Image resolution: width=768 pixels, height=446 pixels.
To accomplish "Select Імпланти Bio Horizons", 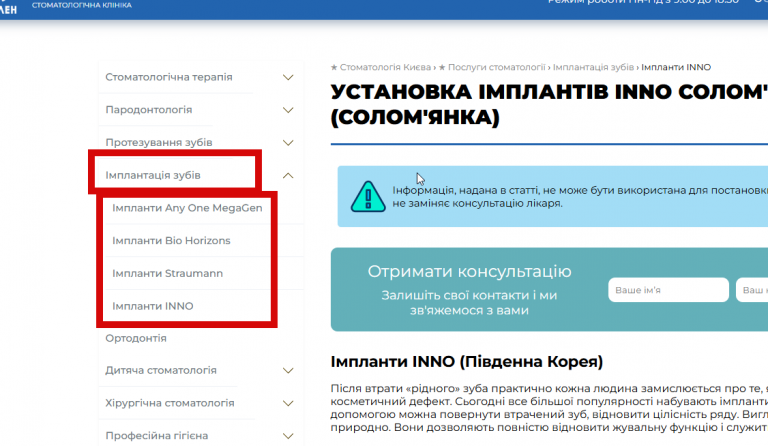I will 171,240.
